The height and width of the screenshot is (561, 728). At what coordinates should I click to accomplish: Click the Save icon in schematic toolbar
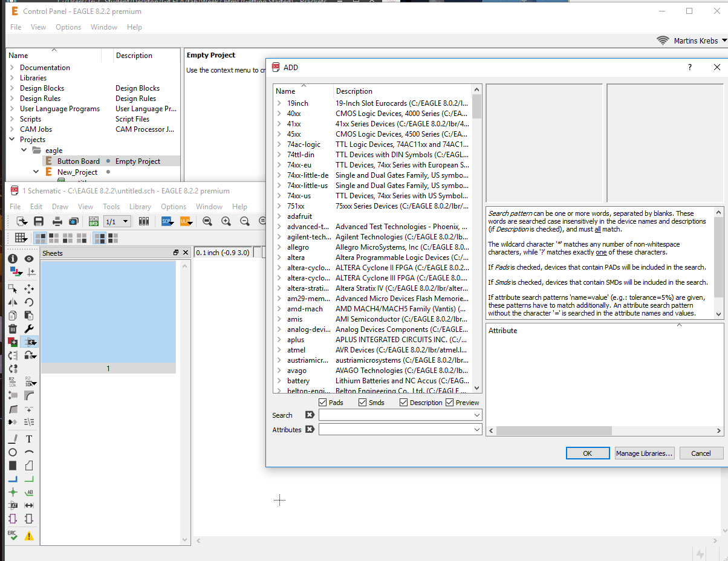click(39, 221)
